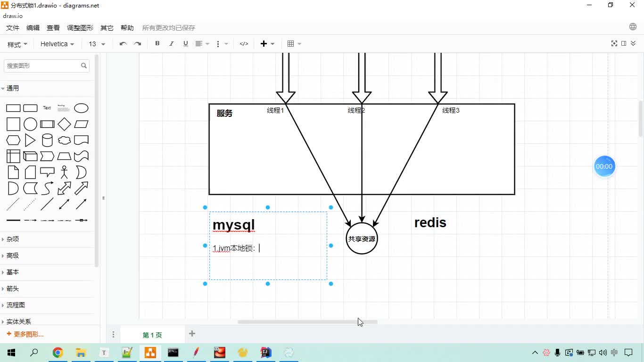The image size is (644, 362).
Task: Click 更多图形 more shapes link
Action: (25, 334)
